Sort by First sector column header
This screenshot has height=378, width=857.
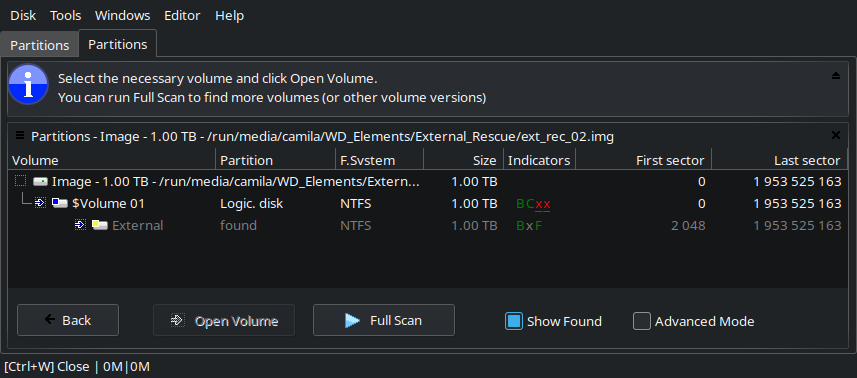pos(643,160)
